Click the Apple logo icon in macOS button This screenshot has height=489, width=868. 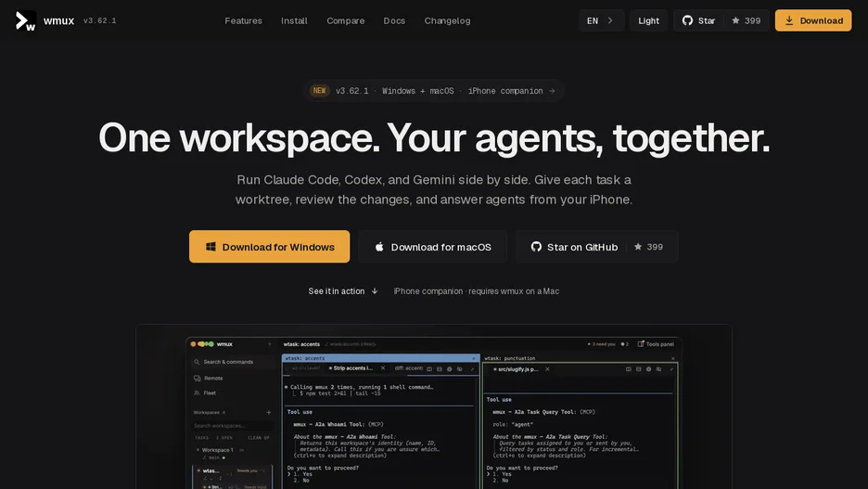(379, 247)
